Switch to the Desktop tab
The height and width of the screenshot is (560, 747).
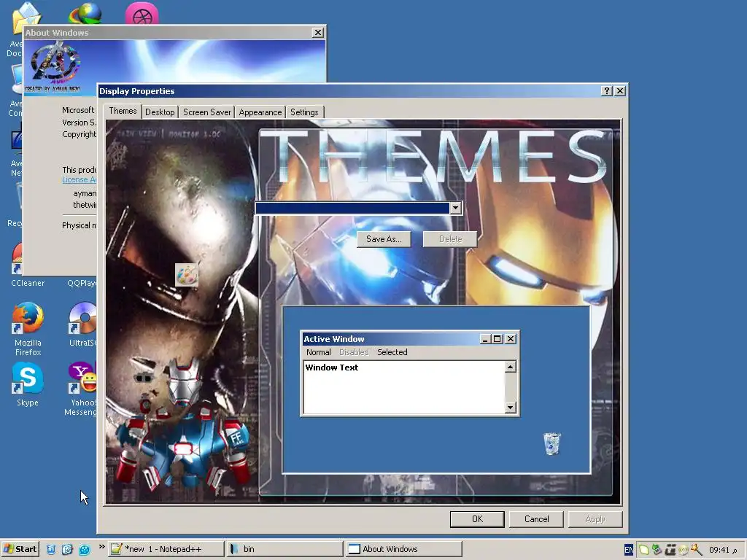(x=160, y=112)
